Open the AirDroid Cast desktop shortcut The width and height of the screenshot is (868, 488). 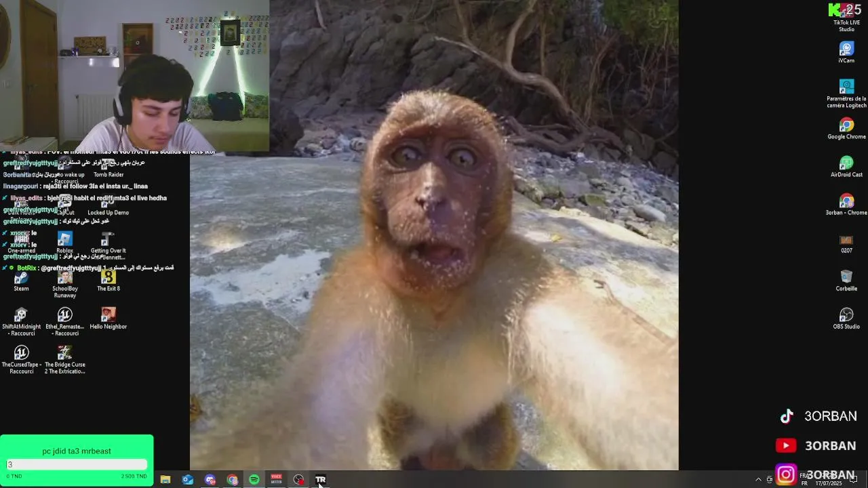[846, 167]
